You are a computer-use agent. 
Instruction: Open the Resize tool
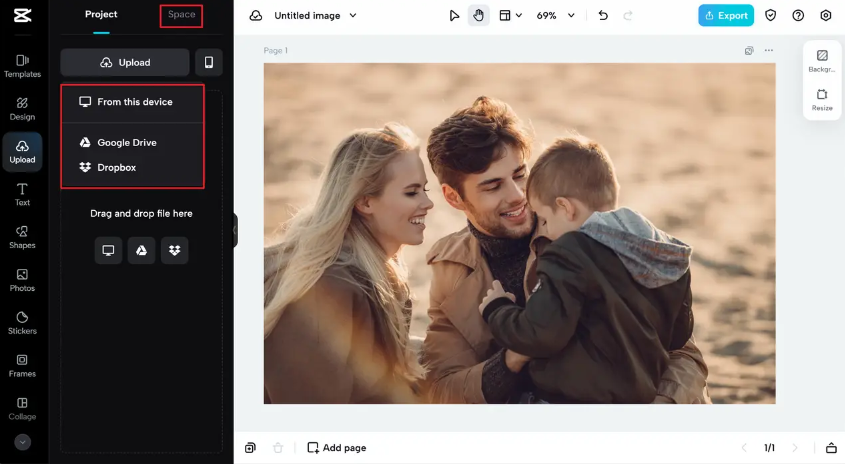[822, 100]
